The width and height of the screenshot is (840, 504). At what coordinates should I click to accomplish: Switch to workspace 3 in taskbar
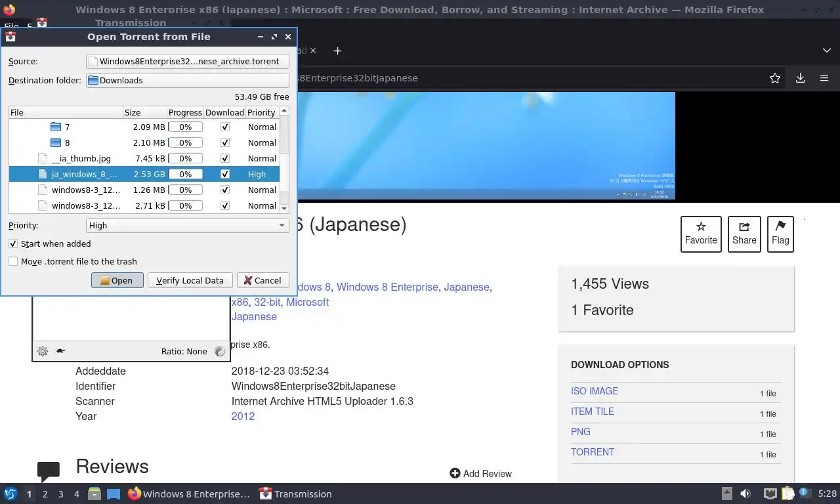pos(61,494)
